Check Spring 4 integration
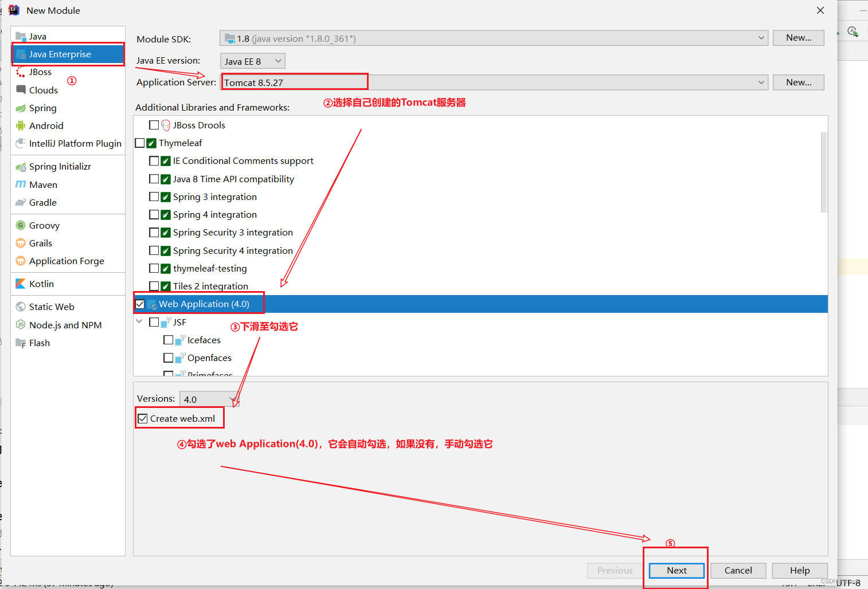 point(154,214)
